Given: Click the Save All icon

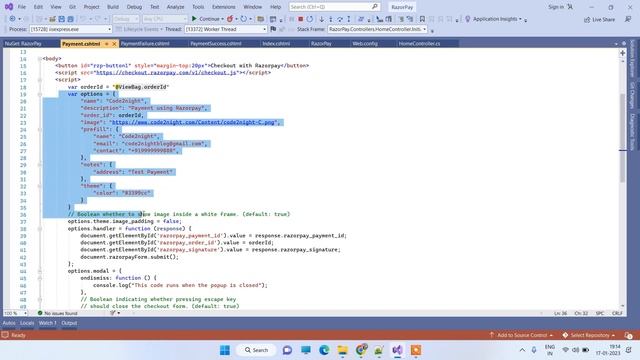Looking at the screenshot, I should (x=71, y=19).
